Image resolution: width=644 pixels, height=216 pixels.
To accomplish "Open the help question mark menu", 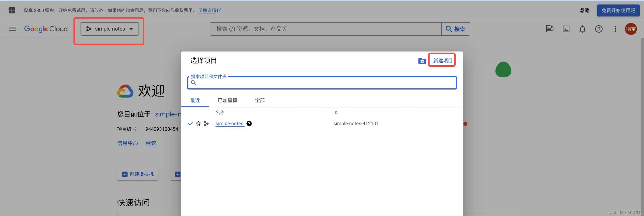I will (x=599, y=29).
